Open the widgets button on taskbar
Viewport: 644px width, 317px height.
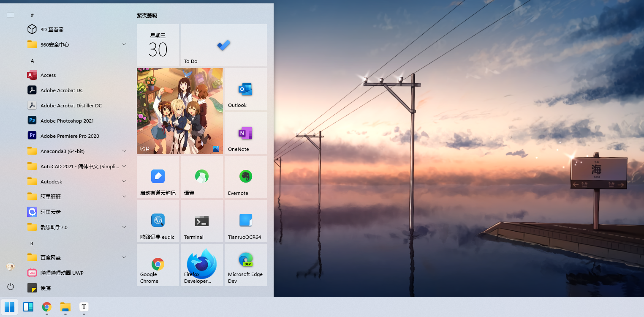coord(28,307)
